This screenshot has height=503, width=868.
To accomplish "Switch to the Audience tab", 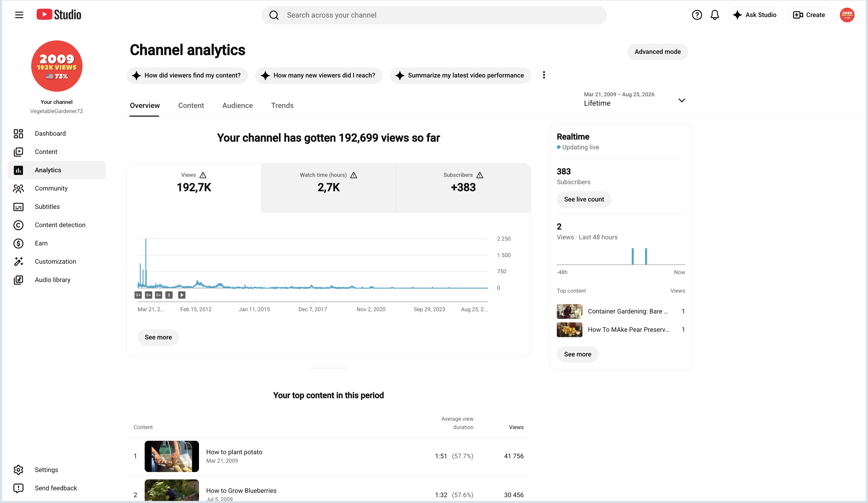I will point(237,105).
